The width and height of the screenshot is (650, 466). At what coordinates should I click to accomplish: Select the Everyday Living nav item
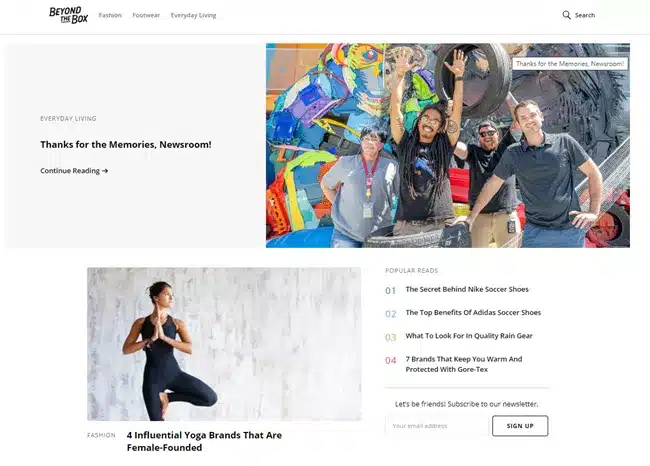[x=193, y=15]
